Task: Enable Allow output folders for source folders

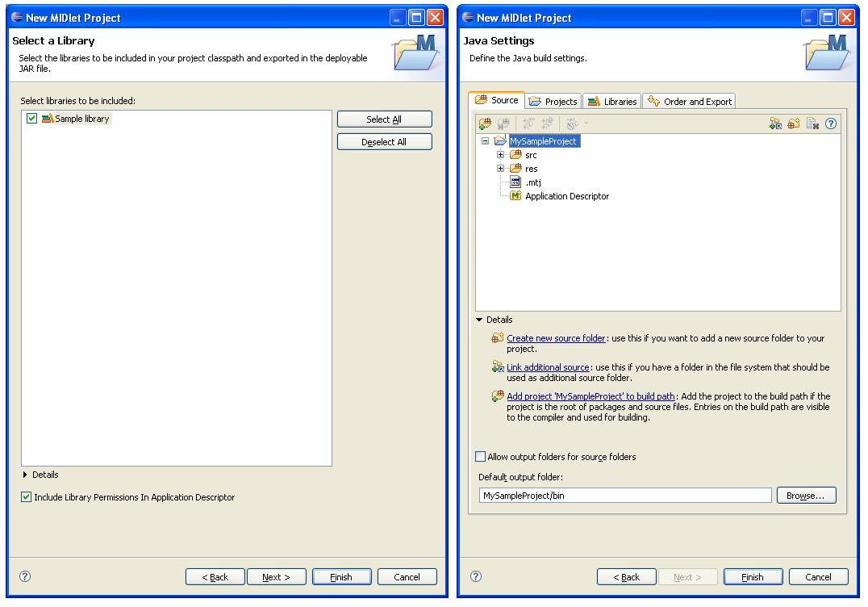Action: click(x=481, y=456)
